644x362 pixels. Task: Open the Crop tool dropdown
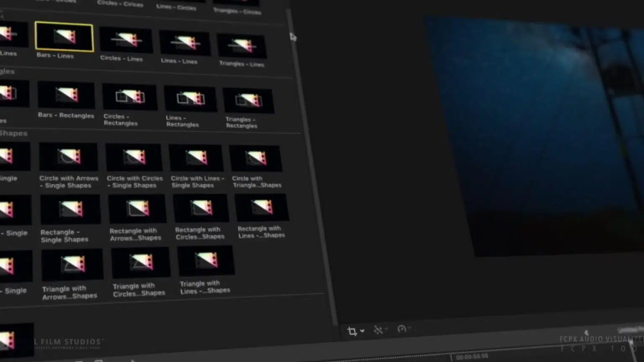(x=356, y=331)
